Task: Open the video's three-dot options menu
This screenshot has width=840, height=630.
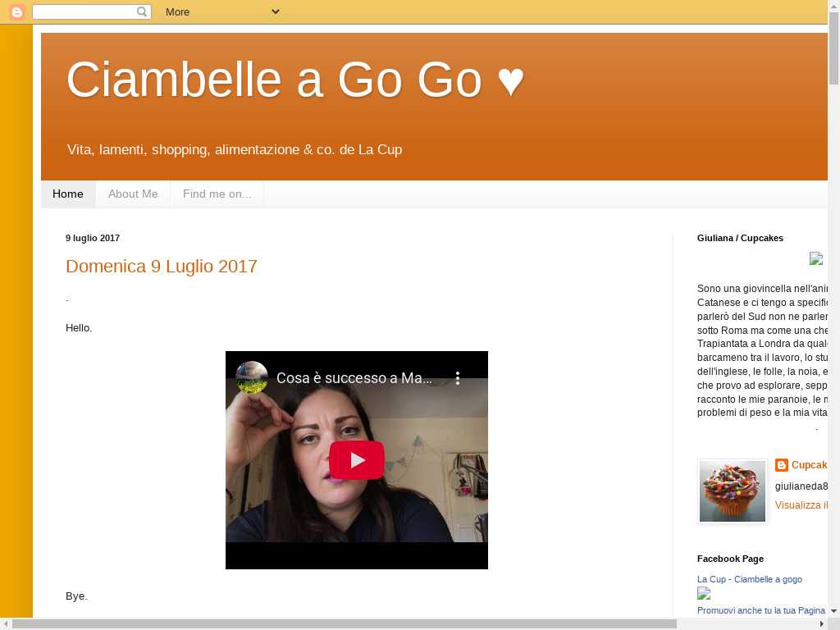Action: point(458,378)
